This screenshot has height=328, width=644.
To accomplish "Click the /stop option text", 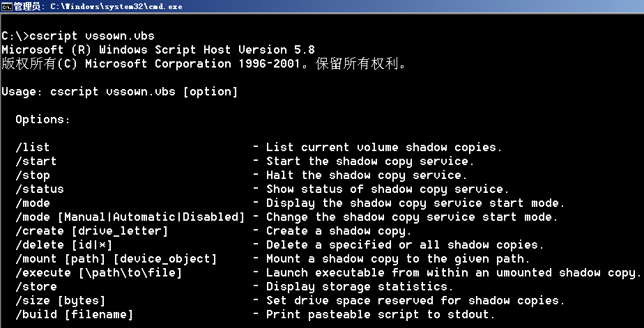I will point(33,175).
